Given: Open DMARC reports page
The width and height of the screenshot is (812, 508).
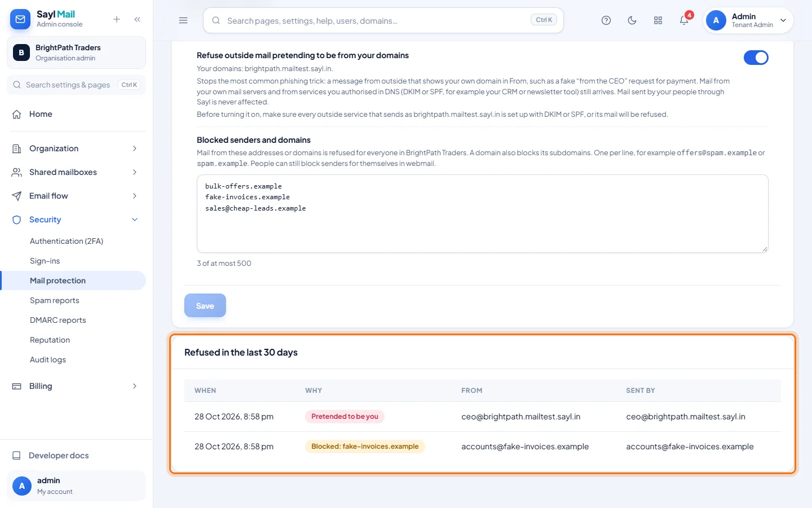Looking at the screenshot, I should coord(58,320).
